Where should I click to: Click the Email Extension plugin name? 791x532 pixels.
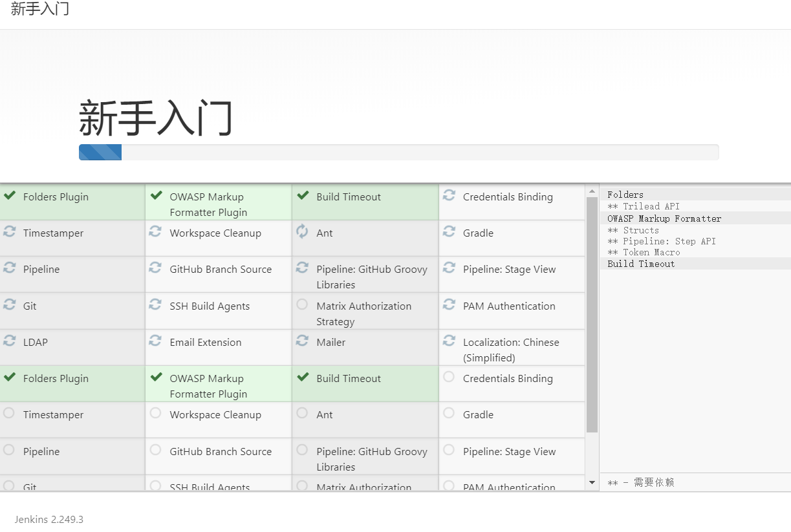coord(206,343)
